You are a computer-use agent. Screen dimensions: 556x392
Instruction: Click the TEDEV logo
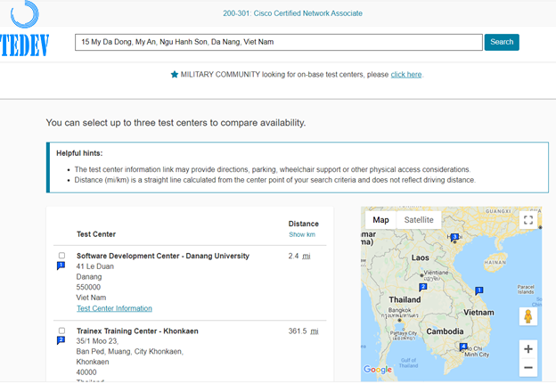coord(25,34)
